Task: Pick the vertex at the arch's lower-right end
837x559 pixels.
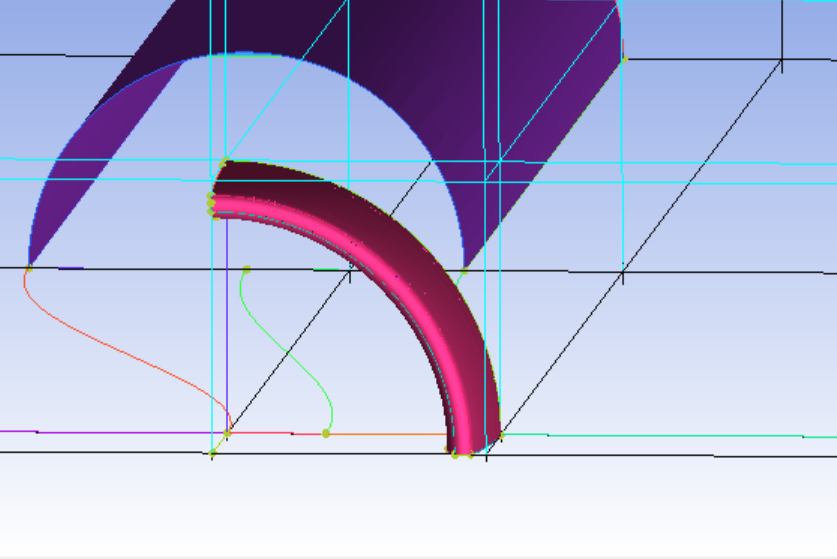Action: 463,271
